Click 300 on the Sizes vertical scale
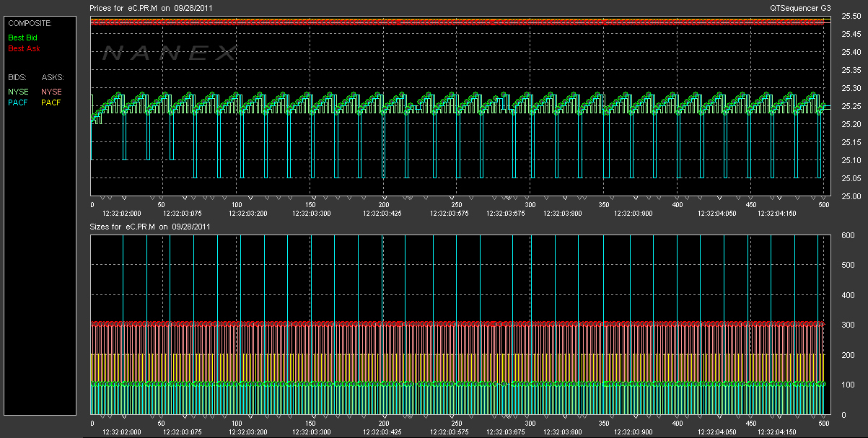 (x=849, y=325)
